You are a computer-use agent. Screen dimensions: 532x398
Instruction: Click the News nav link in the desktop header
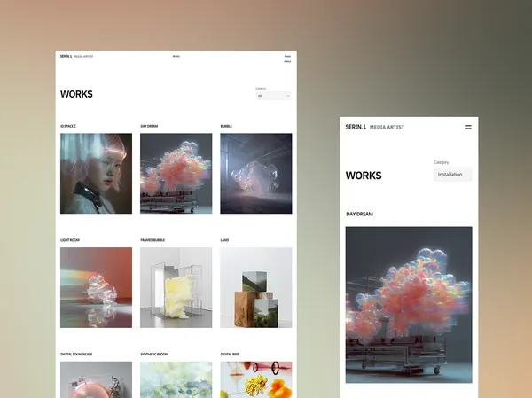pos(287,56)
